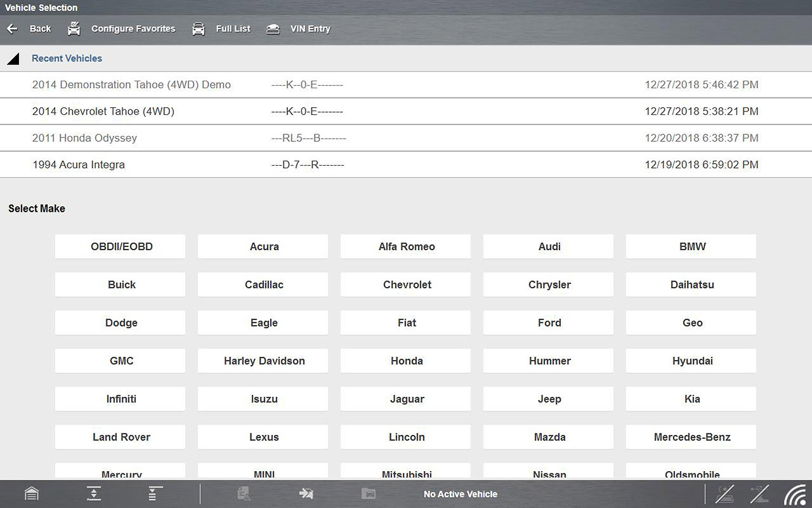This screenshot has height=508, width=812.
Task: Click the Recent Vehicles header link
Action: pyautogui.click(x=67, y=58)
